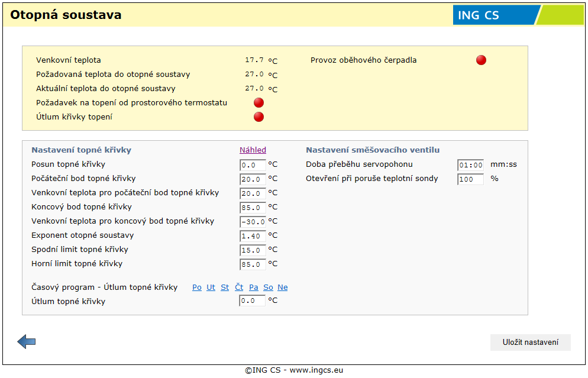Open Thursday (Čt) schedule link

239,287
